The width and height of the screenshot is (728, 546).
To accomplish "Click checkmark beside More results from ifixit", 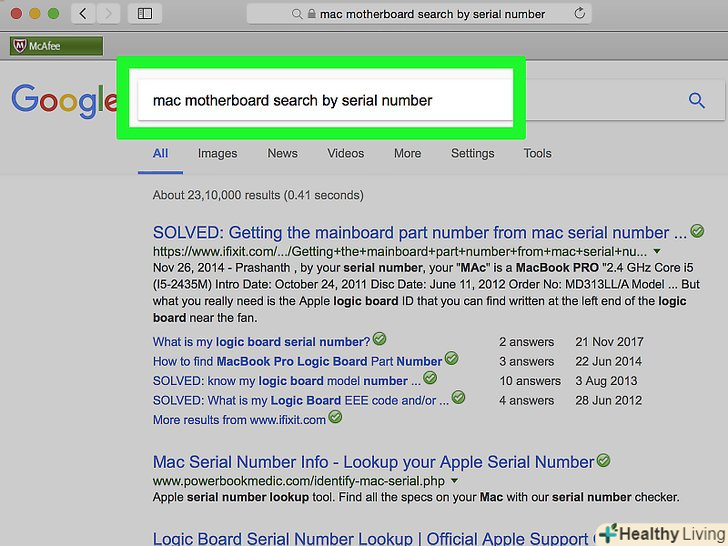I will [x=335, y=417].
